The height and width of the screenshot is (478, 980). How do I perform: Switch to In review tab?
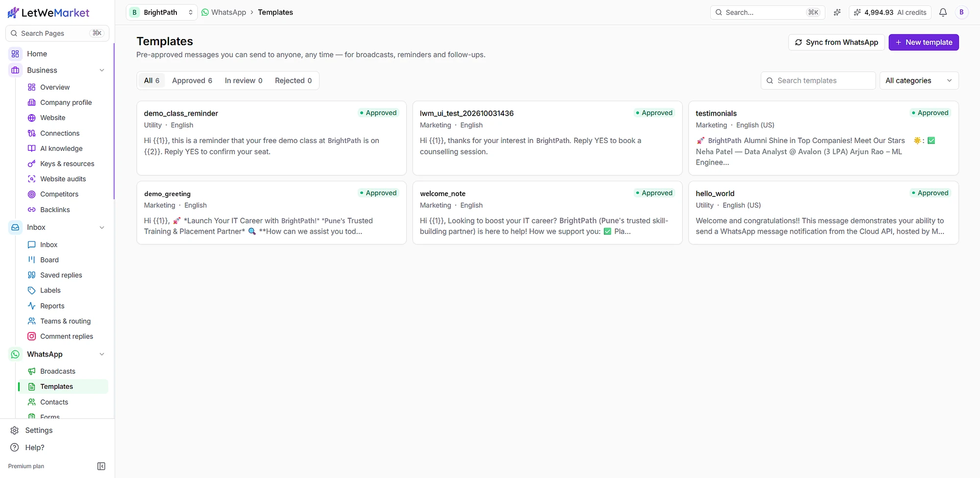tap(244, 81)
